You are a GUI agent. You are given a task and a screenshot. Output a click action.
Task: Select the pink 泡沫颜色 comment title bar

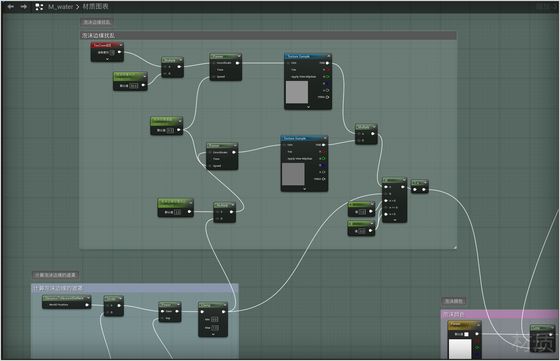[500, 315]
